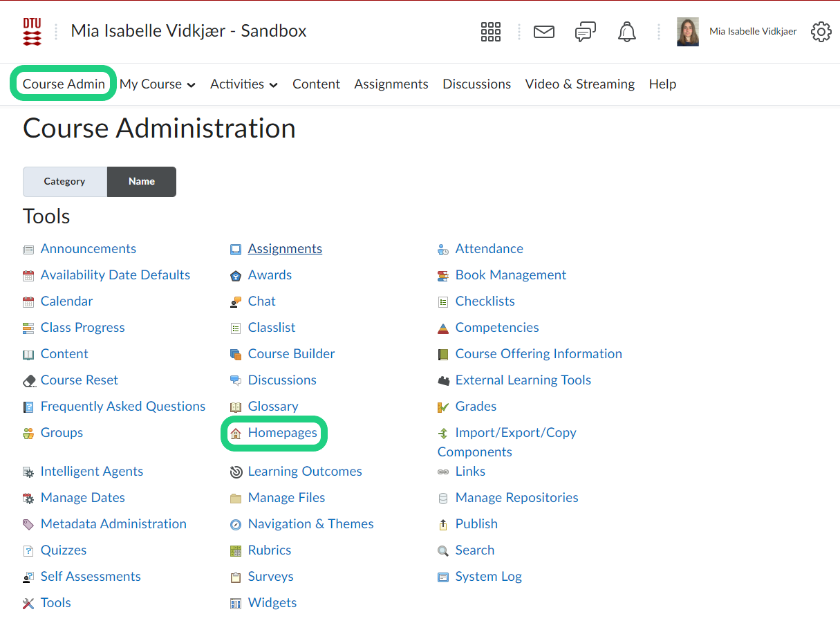Click the Course Reset eraser icon

[x=28, y=381]
